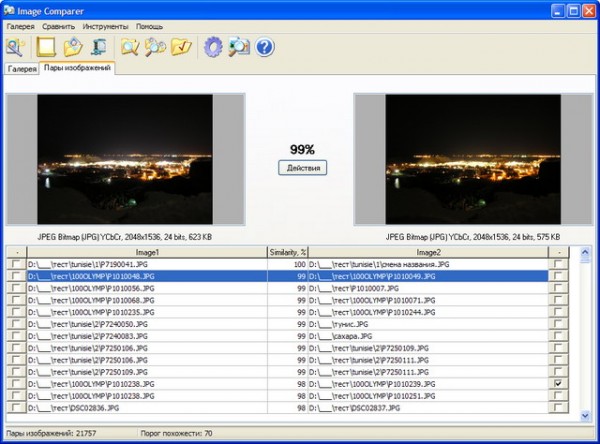The width and height of the screenshot is (600, 444).
Task: Check the right checkbox of DSC02837.JPG row
Action: tap(557, 408)
